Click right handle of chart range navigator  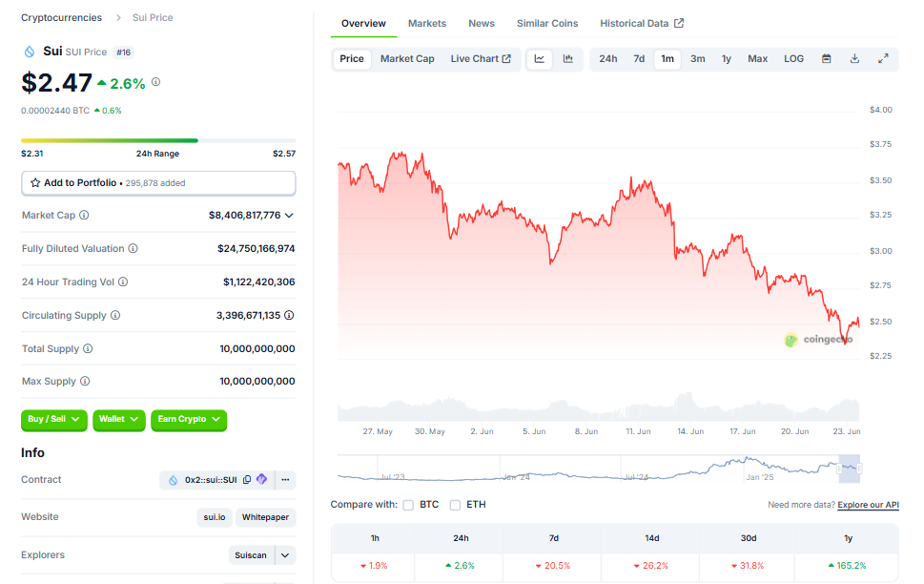tap(860, 469)
